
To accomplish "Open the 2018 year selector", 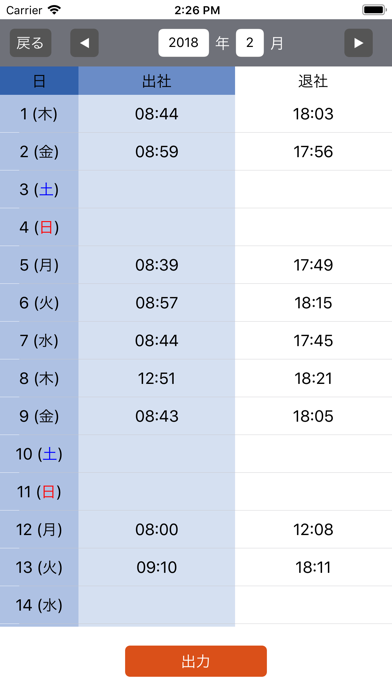I will (x=183, y=43).
